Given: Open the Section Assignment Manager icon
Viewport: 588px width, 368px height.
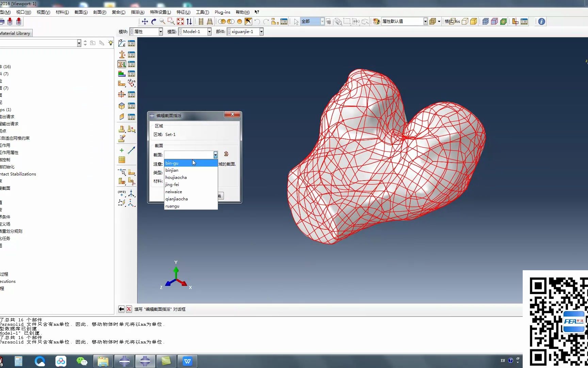Looking at the screenshot, I should 131,64.
